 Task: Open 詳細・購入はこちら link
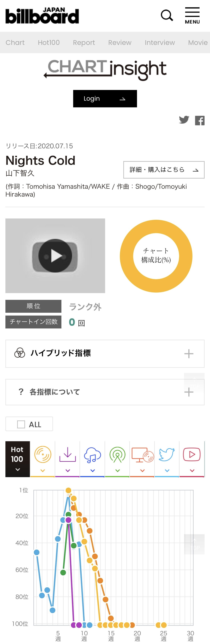click(164, 170)
